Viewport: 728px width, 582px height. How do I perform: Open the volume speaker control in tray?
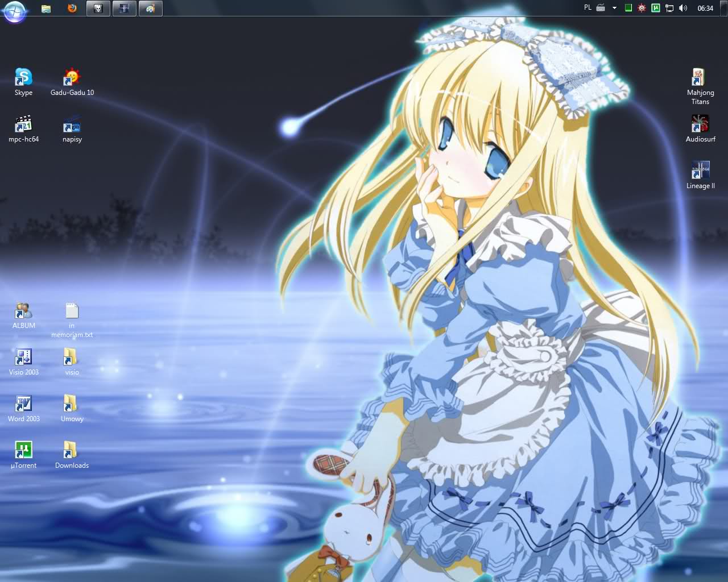point(683,8)
